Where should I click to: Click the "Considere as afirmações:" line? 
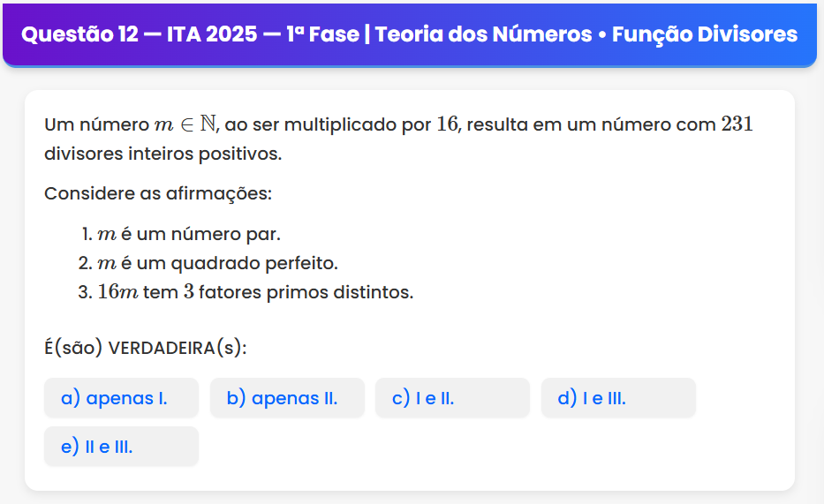tap(158, 192)
